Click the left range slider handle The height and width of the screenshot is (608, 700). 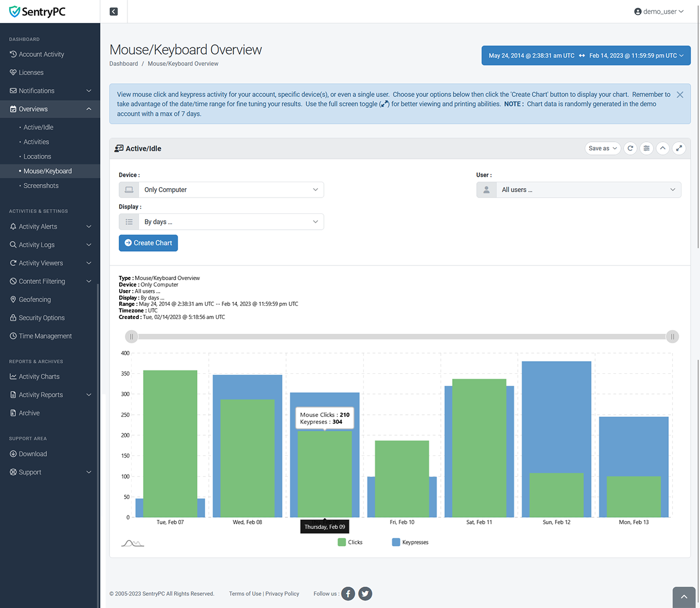point(131,337)
